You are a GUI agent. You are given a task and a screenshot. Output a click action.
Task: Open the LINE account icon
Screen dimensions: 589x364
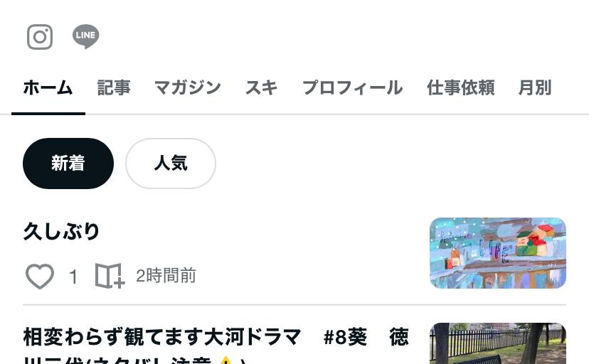click(85, 36)
